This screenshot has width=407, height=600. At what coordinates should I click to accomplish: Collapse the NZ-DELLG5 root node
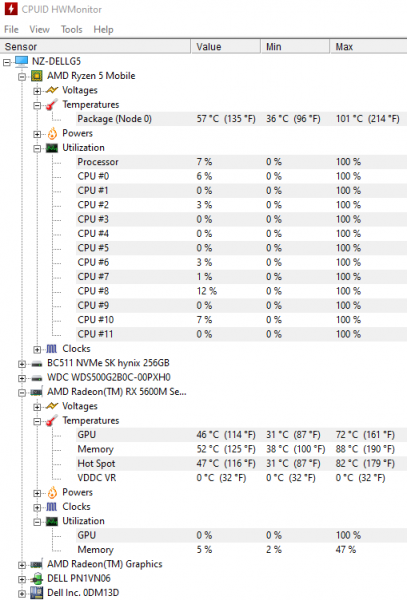coord(7,62)
